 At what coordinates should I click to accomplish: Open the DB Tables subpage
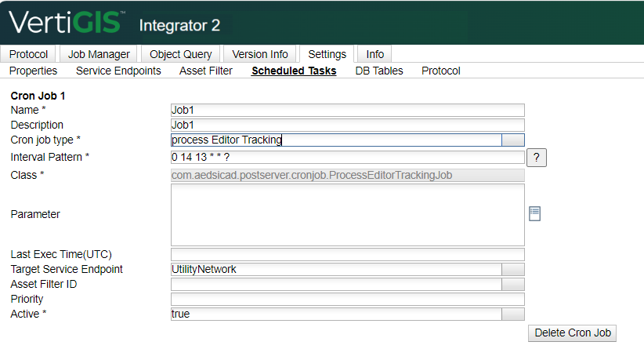pyautogui.click(x=379, y=71)
